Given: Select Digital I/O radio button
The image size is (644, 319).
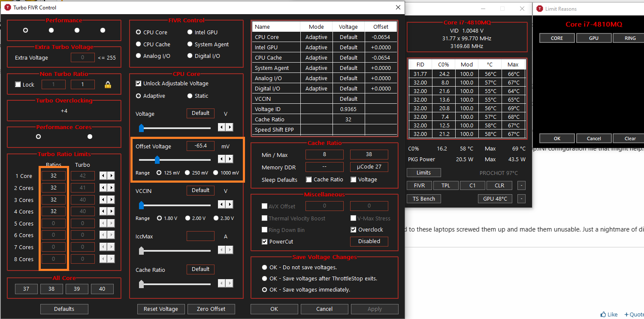Looking at the screenshot, I should point(190,56).
